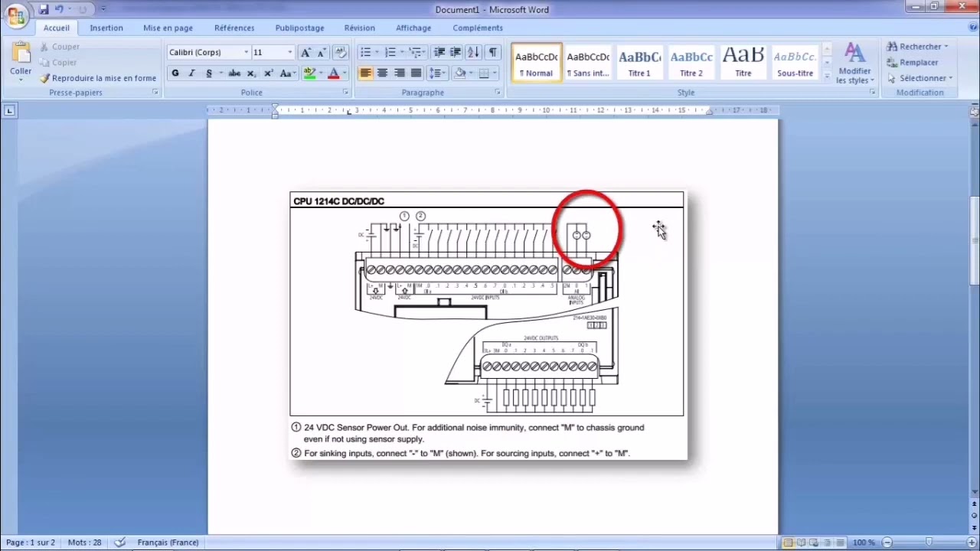Toggle italic (I) formatting
980x551 pixels.
pos(191,73)
